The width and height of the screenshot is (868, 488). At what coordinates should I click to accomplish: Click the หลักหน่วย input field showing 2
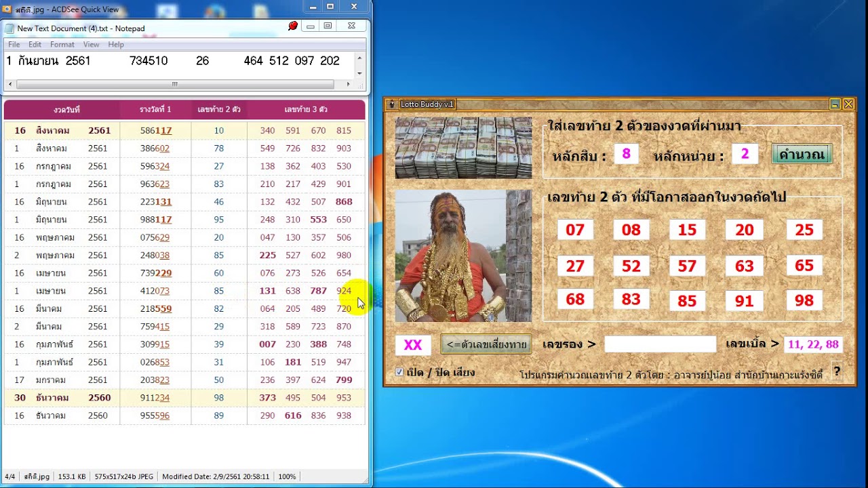[745, 154]
